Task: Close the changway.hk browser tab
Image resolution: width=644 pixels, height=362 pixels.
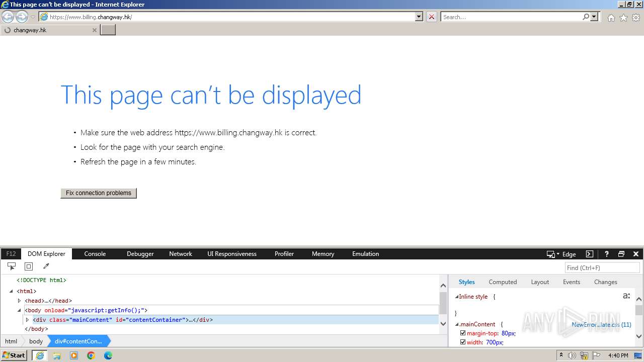Action: coord(94,30)
